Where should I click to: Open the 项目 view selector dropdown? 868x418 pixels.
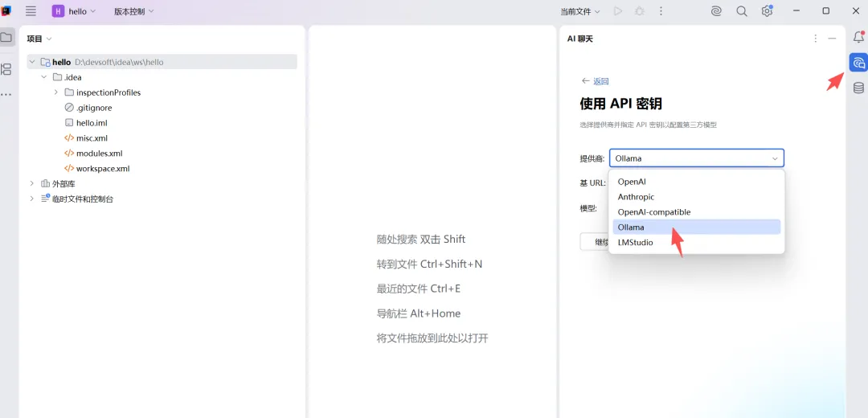(39, 39)
